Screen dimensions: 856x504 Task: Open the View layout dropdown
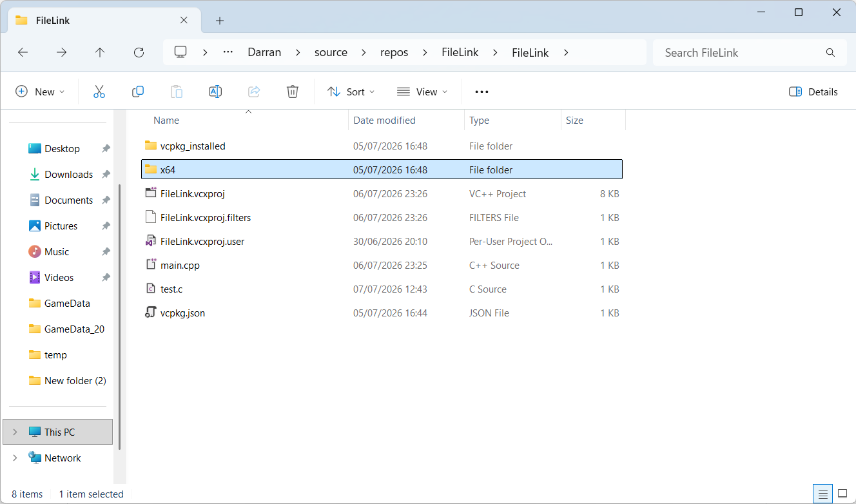click(422, 92)
